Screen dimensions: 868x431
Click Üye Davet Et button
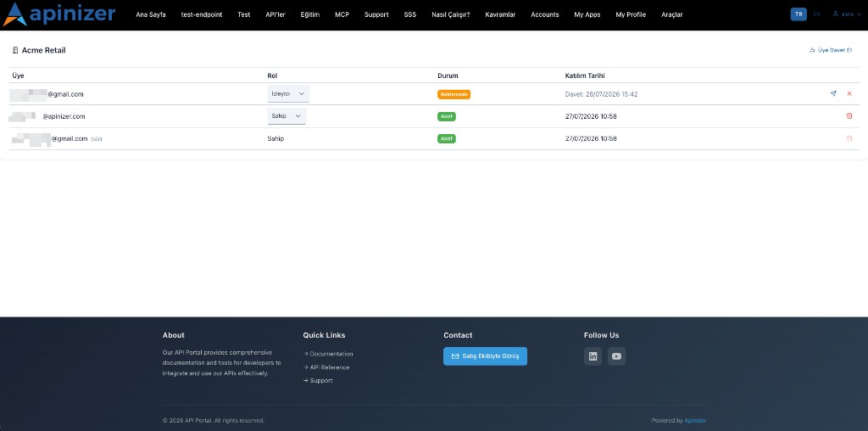click(831, 50)
